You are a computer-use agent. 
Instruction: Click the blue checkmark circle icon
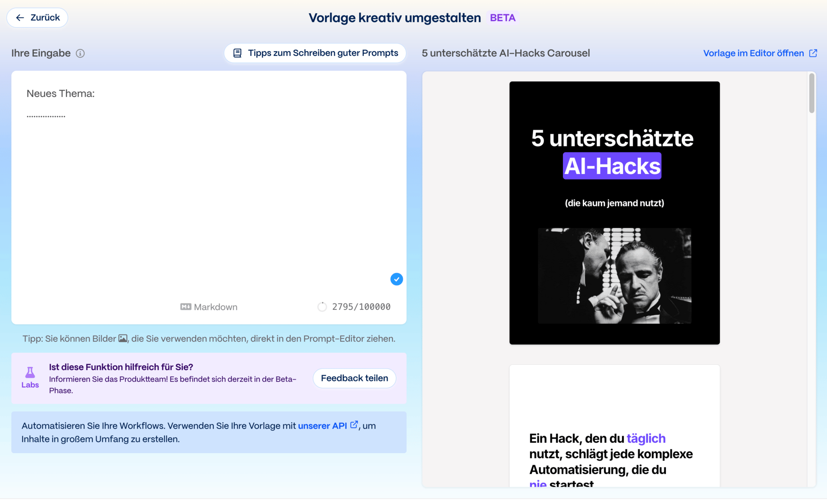tap(396, 279)
